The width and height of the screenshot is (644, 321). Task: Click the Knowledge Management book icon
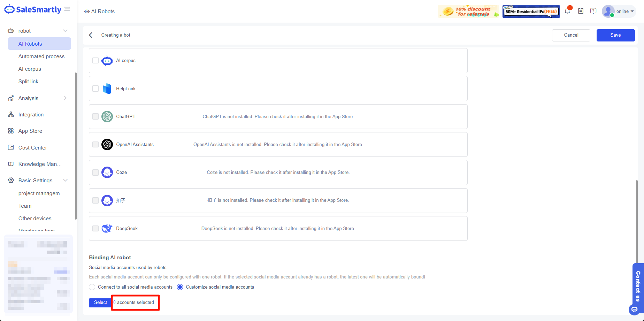[11, 164]
